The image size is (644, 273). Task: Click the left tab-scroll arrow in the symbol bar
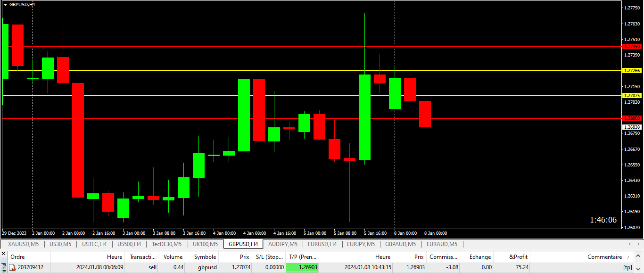[x=628, y=244]
